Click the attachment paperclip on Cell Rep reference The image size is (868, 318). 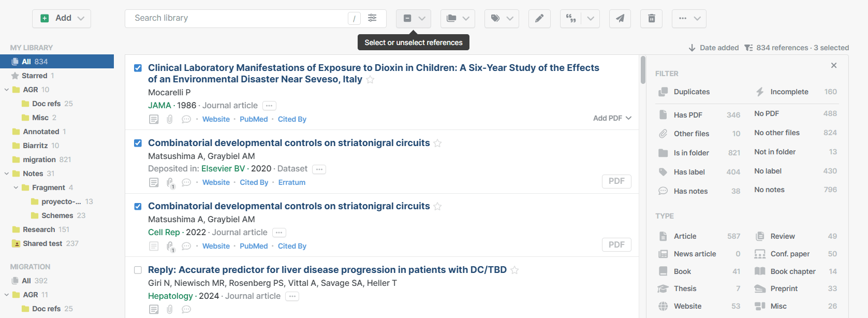tap(170, 247)
